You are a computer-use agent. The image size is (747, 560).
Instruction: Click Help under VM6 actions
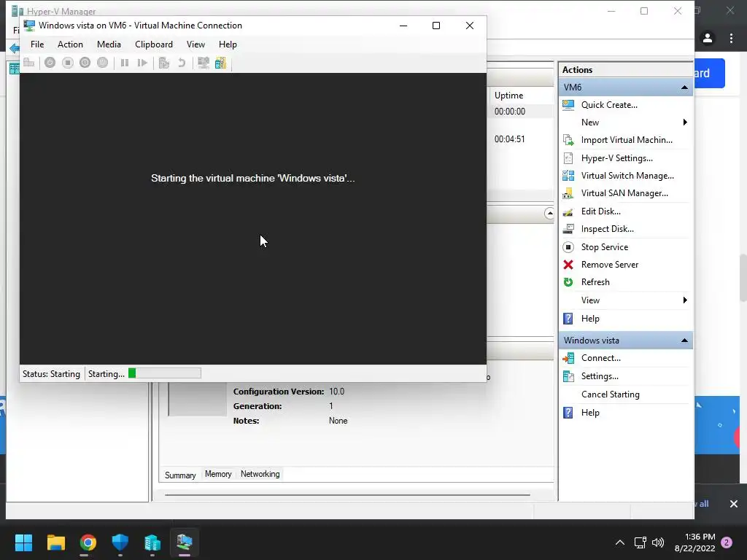(x=589, y=319)
